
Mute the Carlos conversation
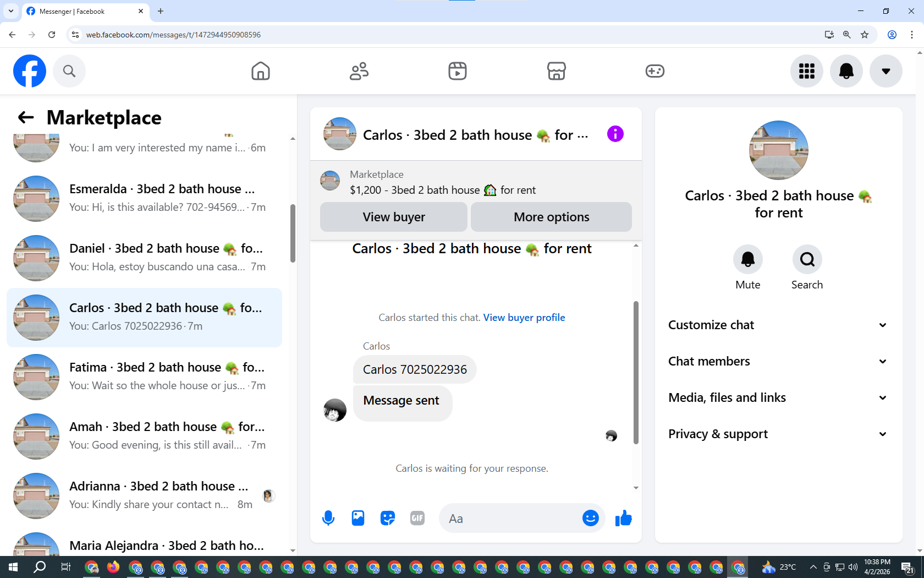tap(748, 259)
